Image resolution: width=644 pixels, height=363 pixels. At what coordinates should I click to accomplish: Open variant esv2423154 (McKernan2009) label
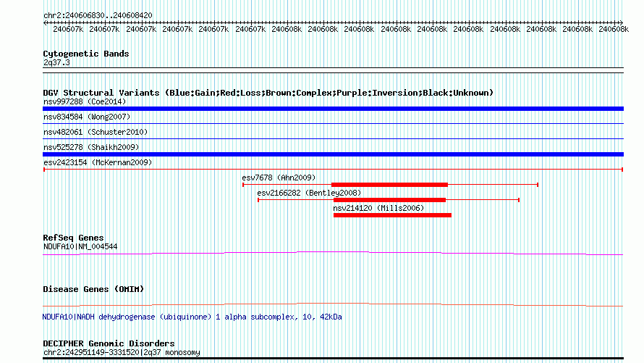[x=98, y=162]
